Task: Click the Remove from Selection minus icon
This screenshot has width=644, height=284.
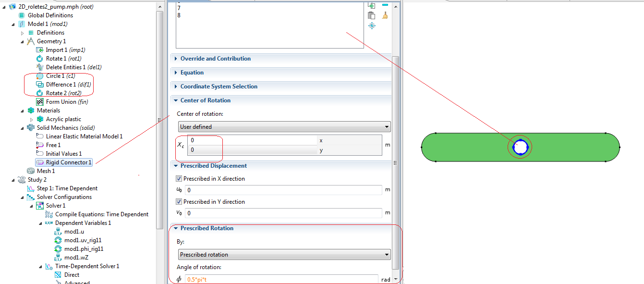Action: [x=385, y=5]
